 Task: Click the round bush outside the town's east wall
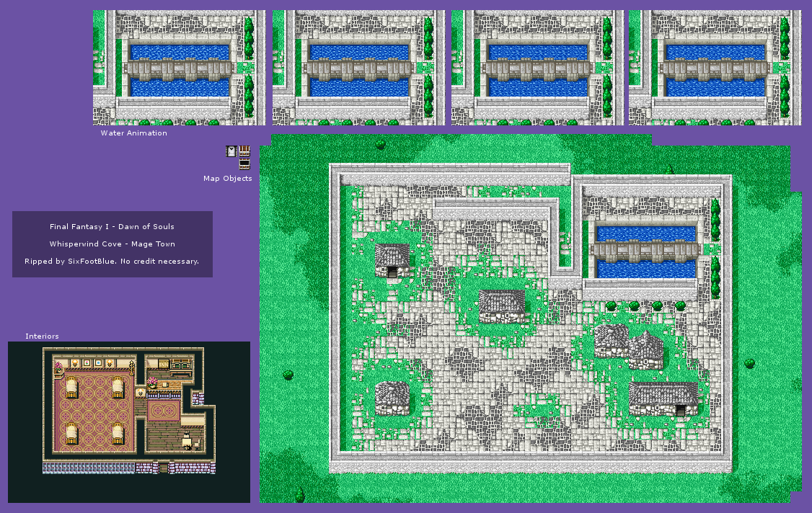[x=749, y=363]
